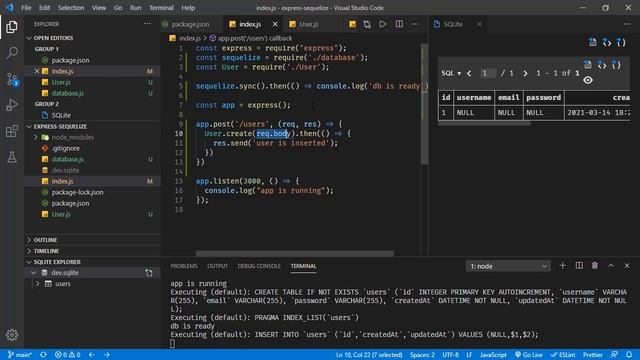Go back using status bar arrow
This screenshot has width=640, height=360.
point(91,355)
